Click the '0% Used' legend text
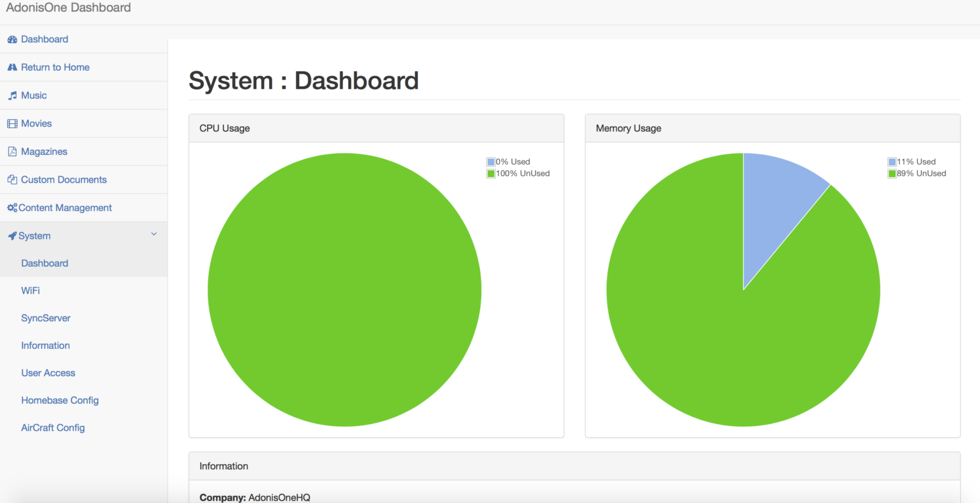 coord(513,162)
